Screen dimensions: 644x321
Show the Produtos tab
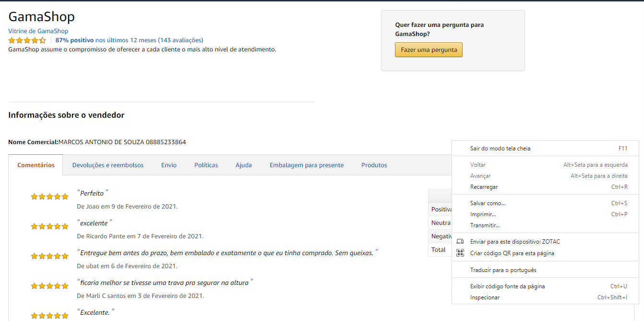374,165
